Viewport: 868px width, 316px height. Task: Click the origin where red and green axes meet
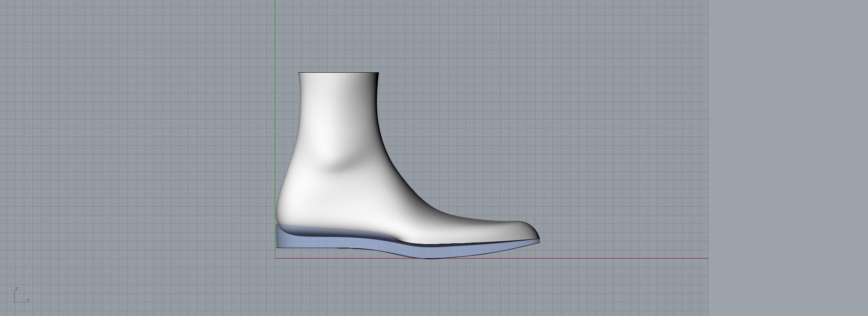click(x=275, y=258)
